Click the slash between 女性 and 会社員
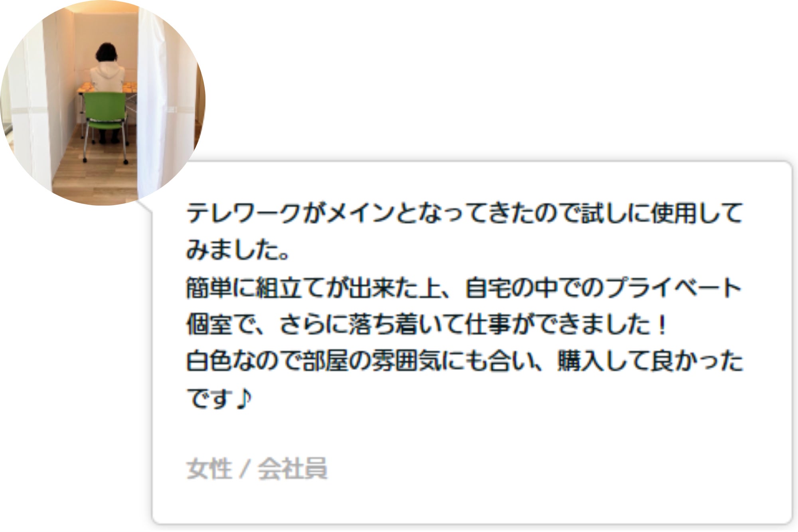Image resolution: width=798 pixels, height=532 pixels. pos(245,469)
